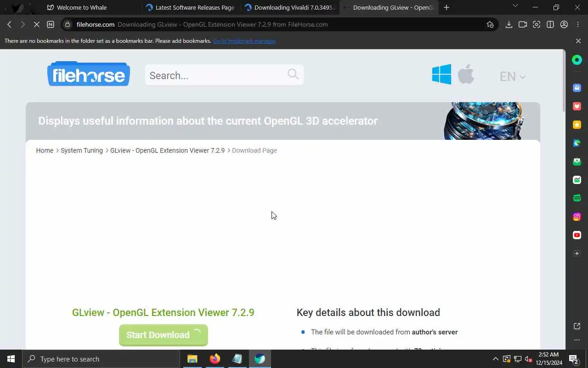
Task: Open GLview 7.2.9 breadcrumb link
Action: [x=167, y=150]
